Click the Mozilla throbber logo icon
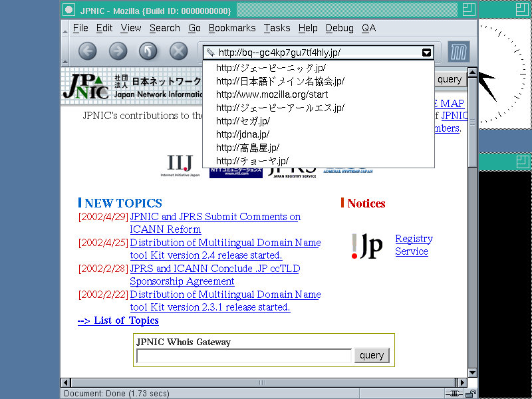532x399 pixels. tap(458, 52)
